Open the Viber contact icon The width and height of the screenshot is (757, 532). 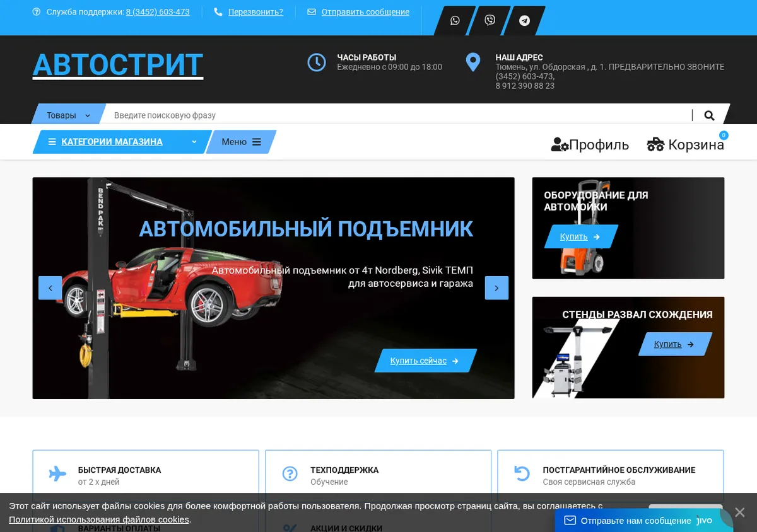coord(490,21)
